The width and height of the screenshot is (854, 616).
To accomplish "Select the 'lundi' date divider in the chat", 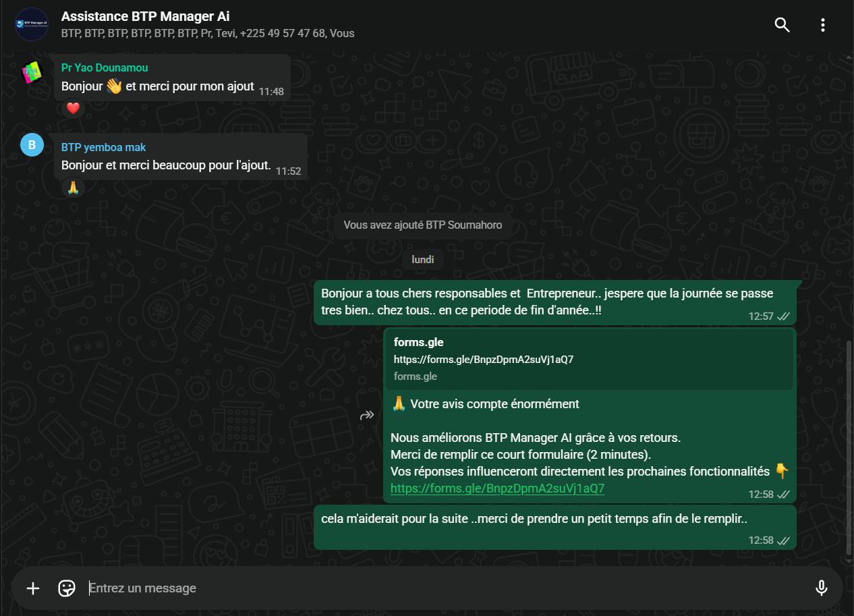I will [423, 259].
